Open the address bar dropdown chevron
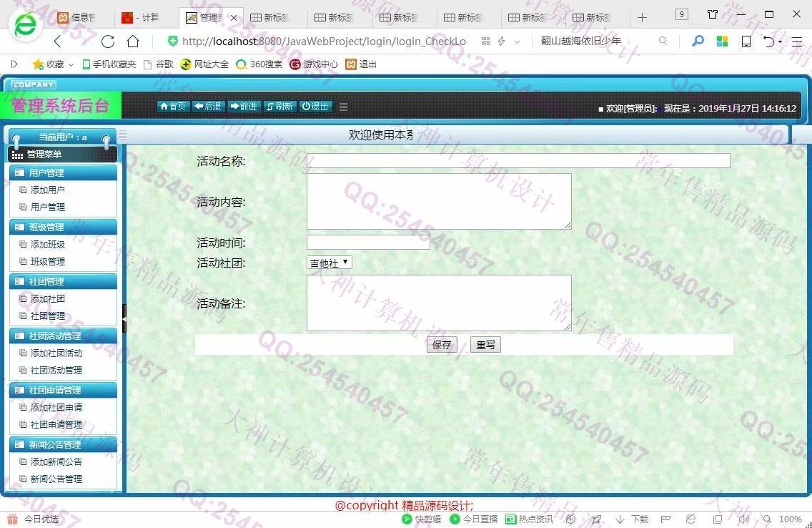 [x=517, y=41]
